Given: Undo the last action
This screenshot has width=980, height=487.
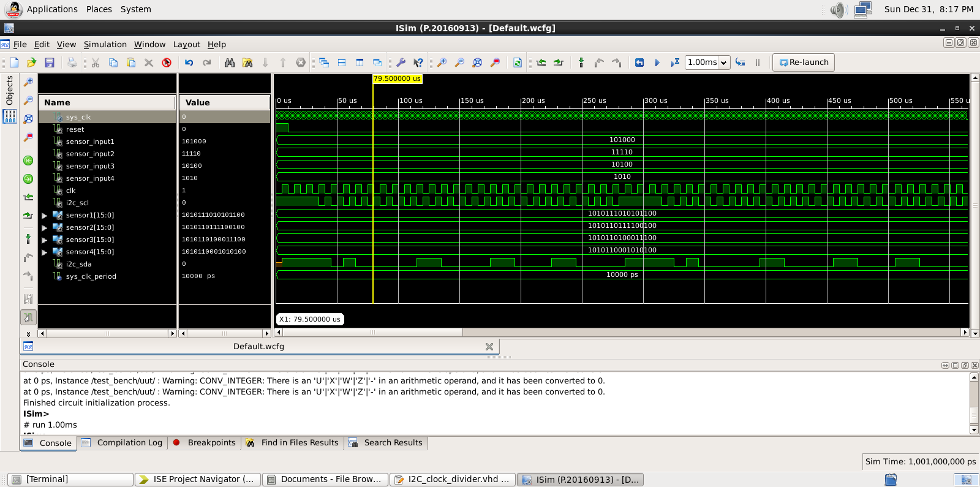Looking at the screenshot, I should [x=189, y=62].
